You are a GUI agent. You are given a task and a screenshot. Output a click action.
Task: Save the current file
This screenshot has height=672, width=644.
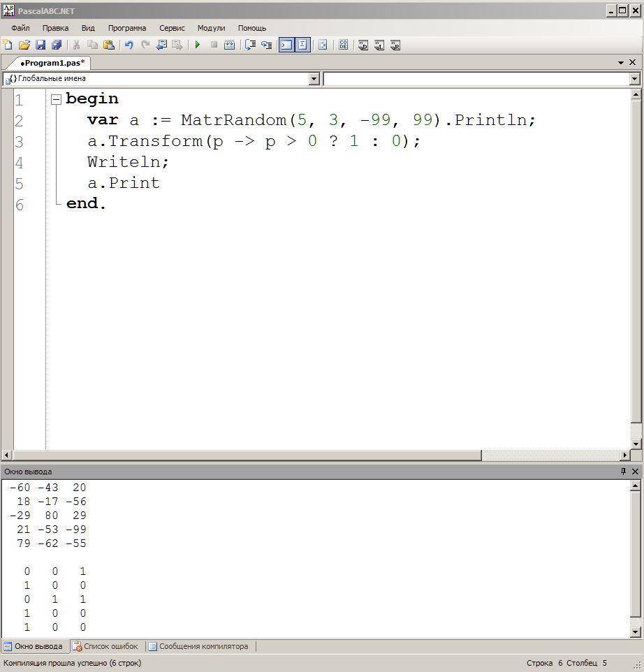[x=41, y=45]
